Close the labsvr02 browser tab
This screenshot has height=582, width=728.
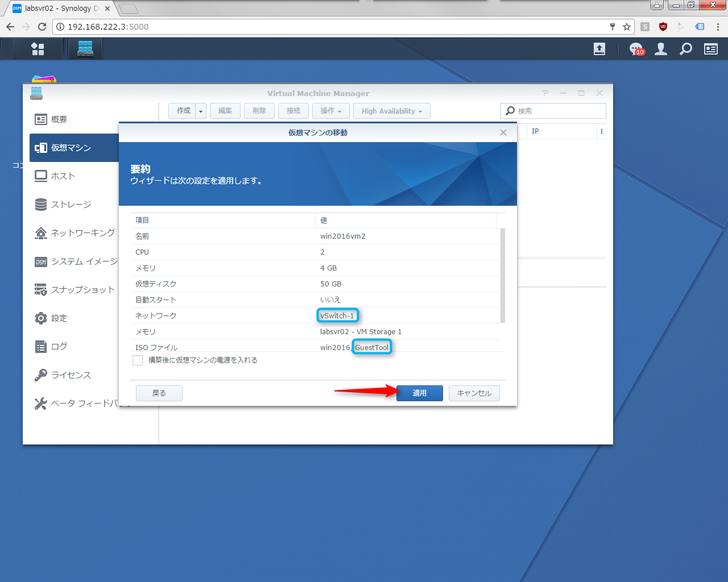tap(107, 9)
